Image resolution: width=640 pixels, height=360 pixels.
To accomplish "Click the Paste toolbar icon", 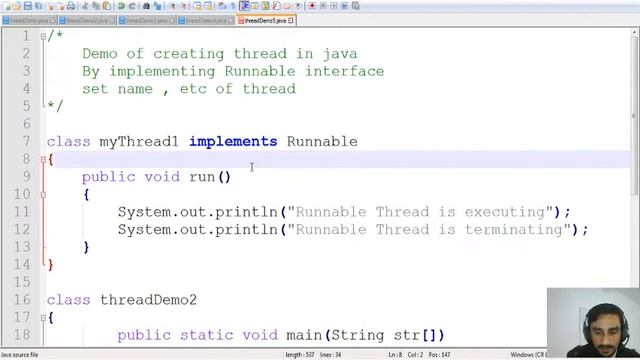I will tap(107, 6).
